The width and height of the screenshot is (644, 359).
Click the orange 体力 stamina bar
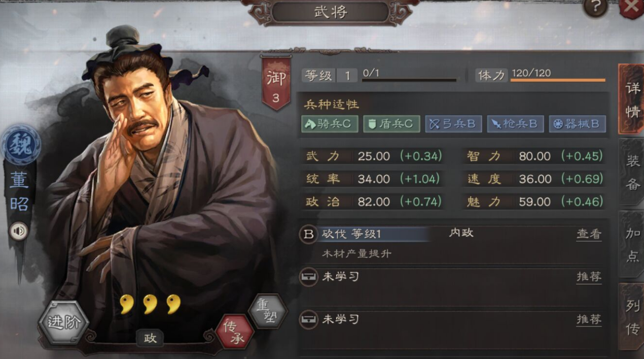click(x=558, y=80)
